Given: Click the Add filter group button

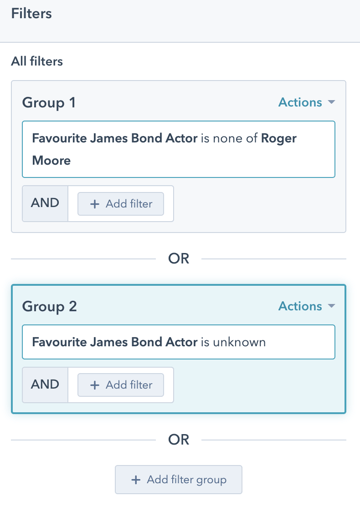Looking at the screenshot, I should (x=179, y=480).
